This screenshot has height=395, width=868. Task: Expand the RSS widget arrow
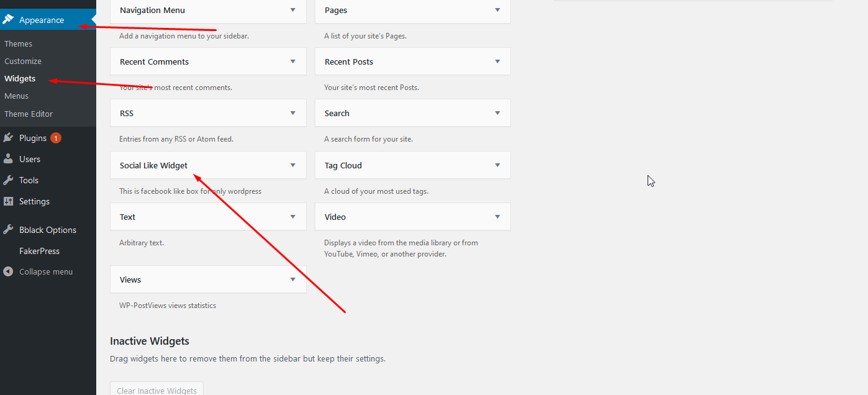[x=293, y=113]
